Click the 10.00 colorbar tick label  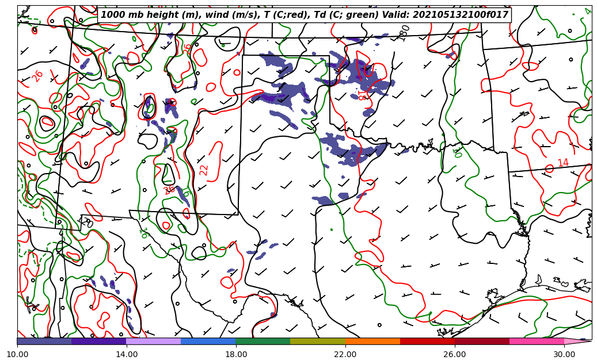(17, 354)
